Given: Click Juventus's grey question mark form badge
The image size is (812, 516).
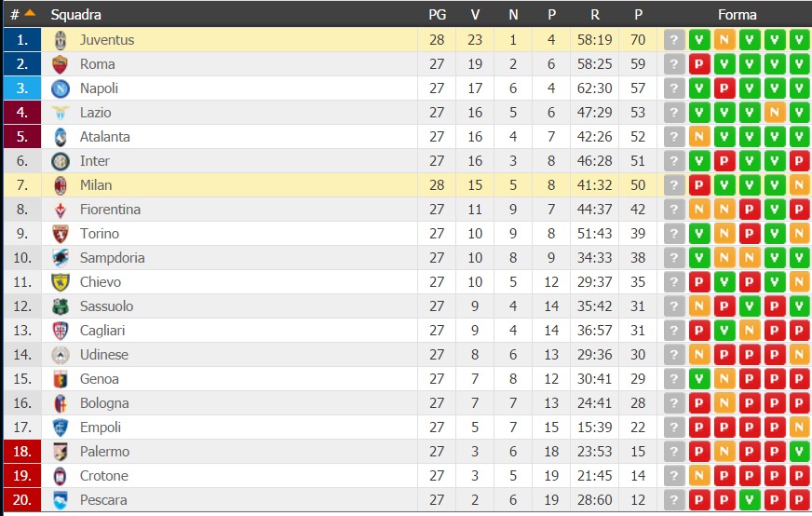Looking at the screenshot, I should [674, 40].
